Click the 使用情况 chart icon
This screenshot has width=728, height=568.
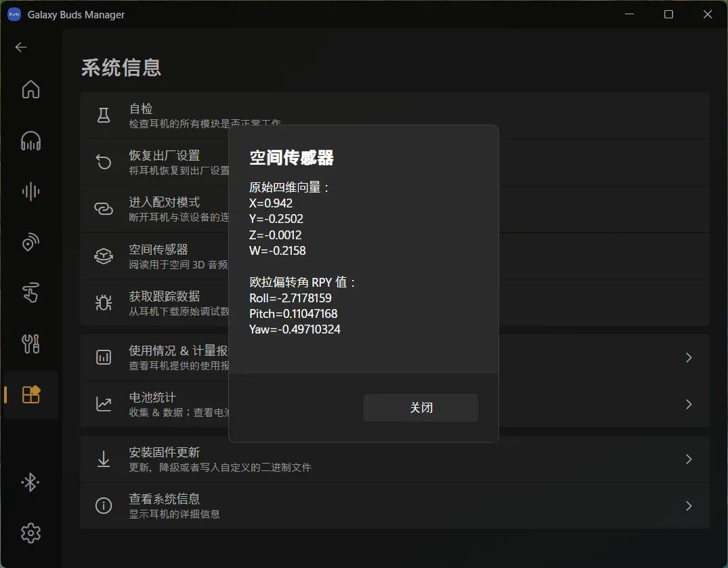click(x=104, y=357)
